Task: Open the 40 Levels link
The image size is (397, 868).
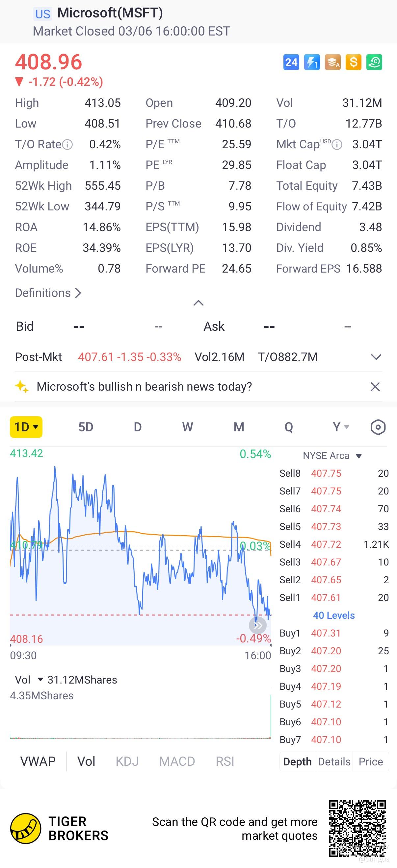Action: coord(334,615)
